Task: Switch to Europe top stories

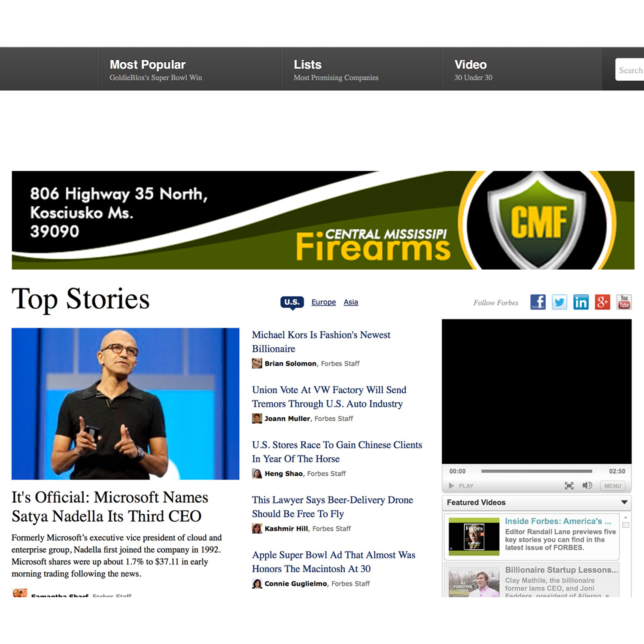Action: pos(323,302)
